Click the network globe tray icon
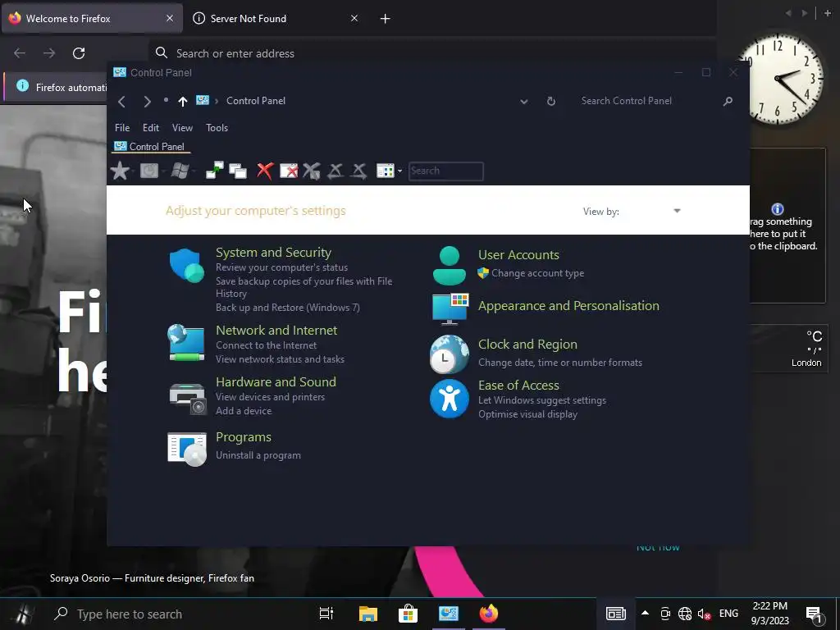The image size is (840, 630). click(x=685, y=614)
